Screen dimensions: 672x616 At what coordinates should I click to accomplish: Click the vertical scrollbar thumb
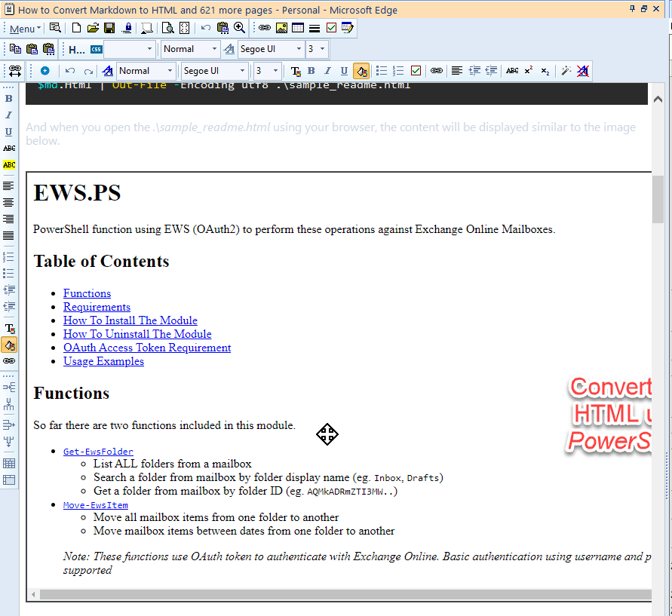pos(658,199)
